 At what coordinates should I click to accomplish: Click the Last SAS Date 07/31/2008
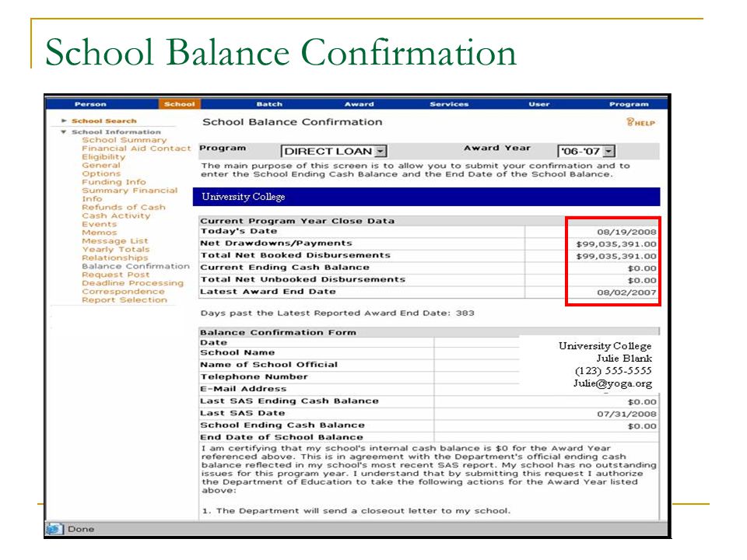(626, 415)
